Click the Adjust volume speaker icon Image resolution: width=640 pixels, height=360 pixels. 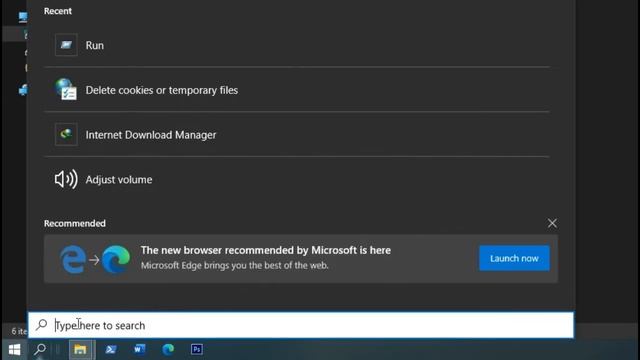point(66,179)
